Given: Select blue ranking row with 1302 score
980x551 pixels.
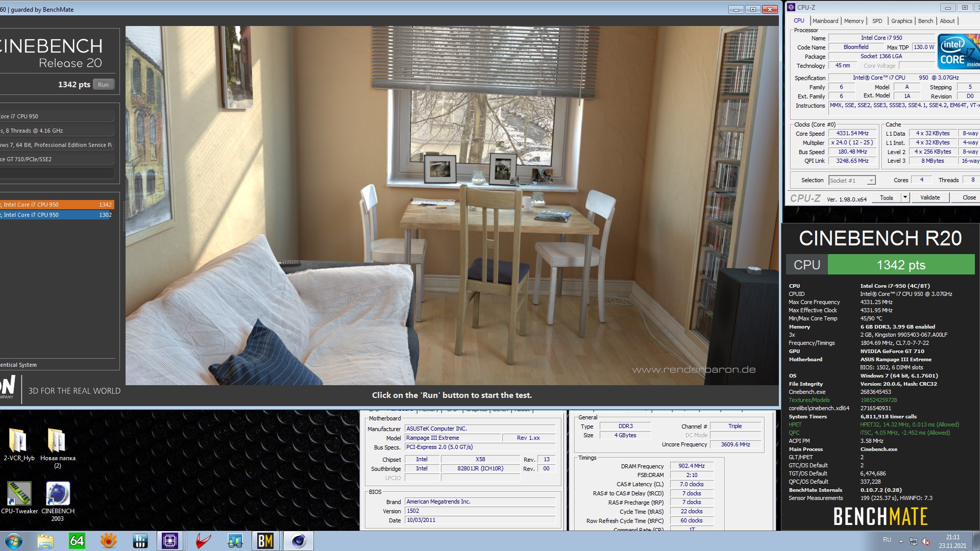Looking at the screenshot, I should pos(57,215).
